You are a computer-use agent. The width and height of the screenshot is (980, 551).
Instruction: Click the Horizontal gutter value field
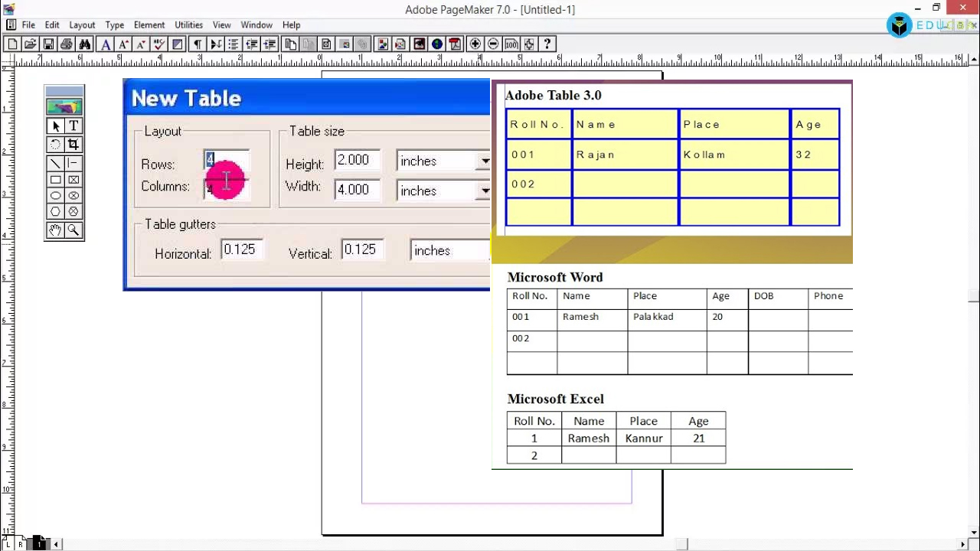pyautogui.click(x=241, y=249)
